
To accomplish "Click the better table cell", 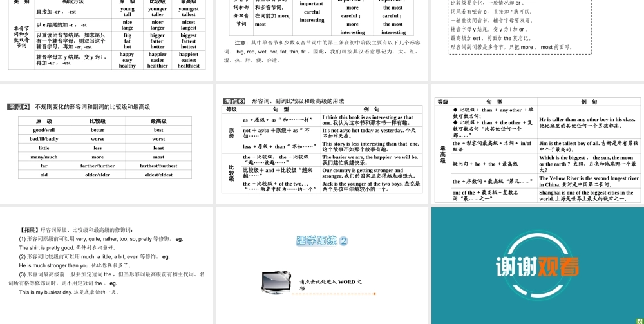I will (98, 130).
